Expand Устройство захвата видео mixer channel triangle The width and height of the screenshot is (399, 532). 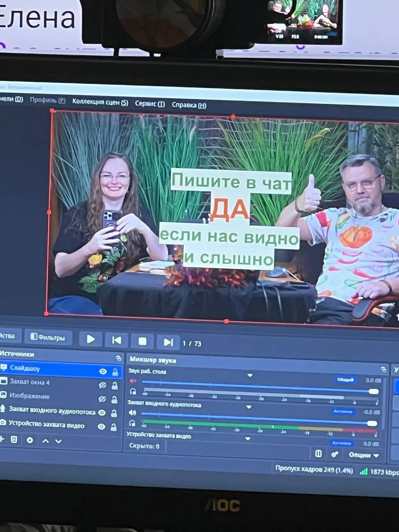tap(248, 439)
